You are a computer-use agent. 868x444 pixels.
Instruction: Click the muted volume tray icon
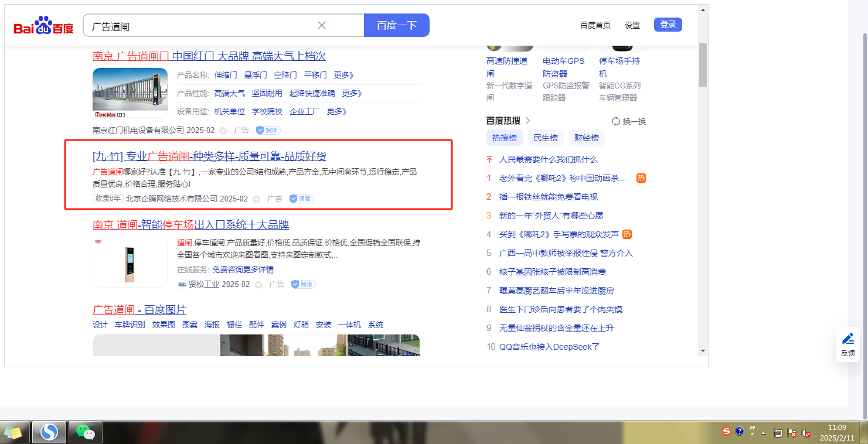pyautogui.click(x=806, y=433)
